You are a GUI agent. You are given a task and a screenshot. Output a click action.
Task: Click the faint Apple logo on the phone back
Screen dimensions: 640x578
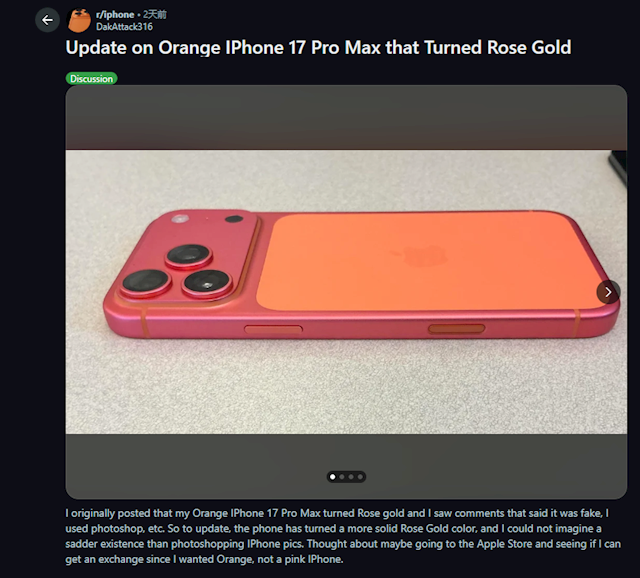click(x=420, y=255)
